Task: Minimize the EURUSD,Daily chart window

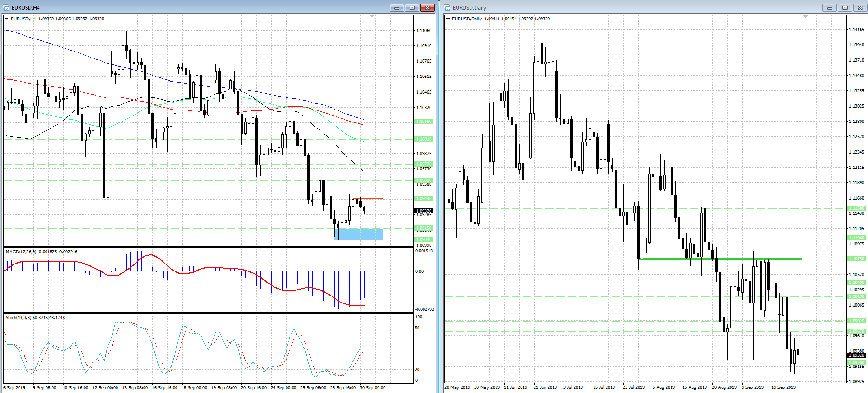Action: [829, 7]
